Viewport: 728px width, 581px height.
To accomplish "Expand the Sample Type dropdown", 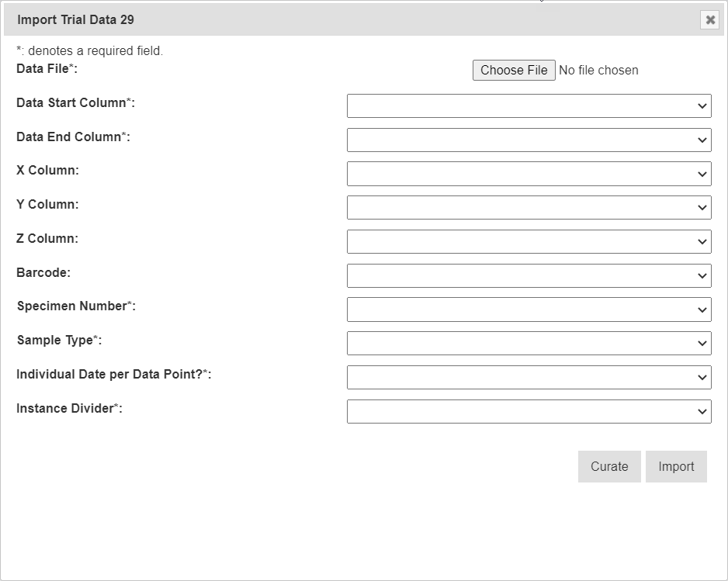I will 529,343.
